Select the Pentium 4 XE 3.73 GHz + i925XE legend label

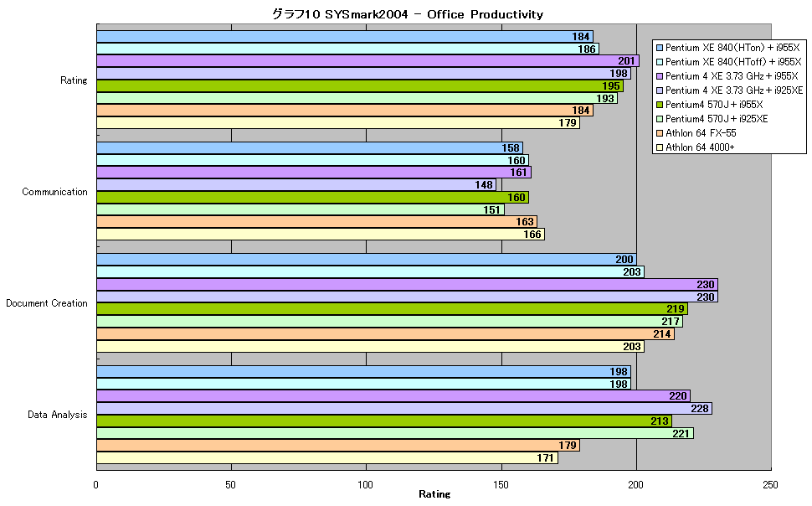(x=734, y=90)
